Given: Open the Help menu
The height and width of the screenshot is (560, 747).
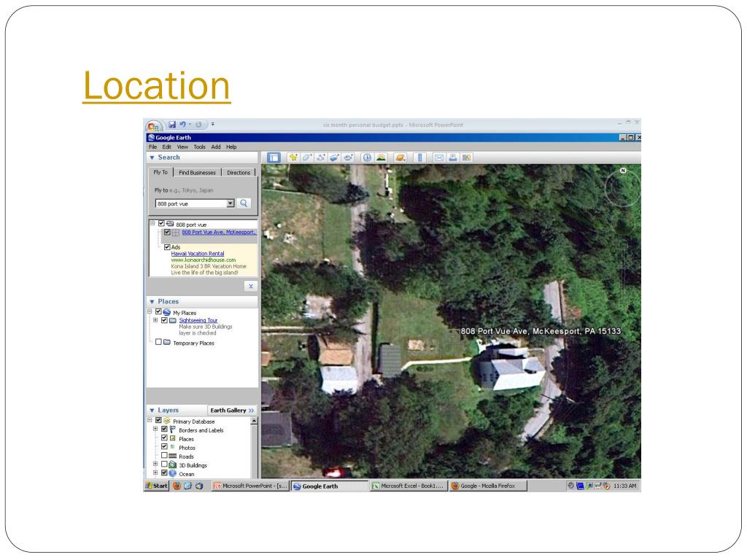Looking at the screenshot, I should coord(231,147).
